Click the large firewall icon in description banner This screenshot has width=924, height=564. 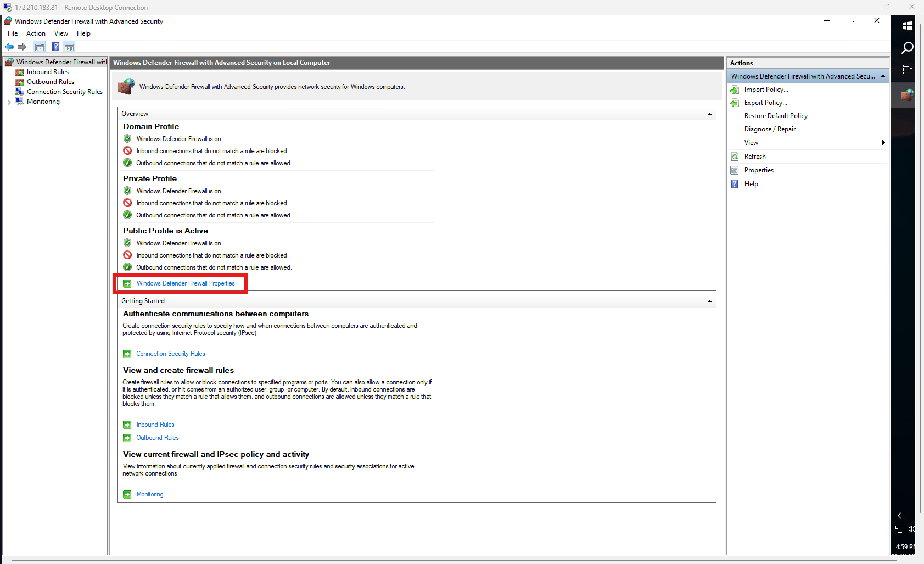tap(126, 86)
